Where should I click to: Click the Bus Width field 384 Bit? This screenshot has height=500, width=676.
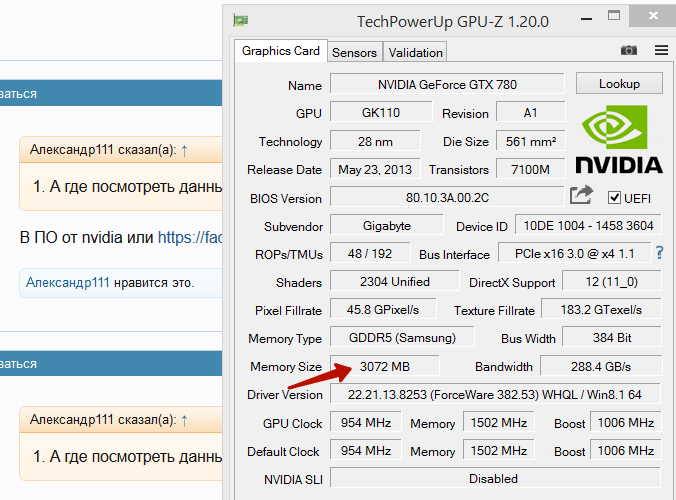coord(611,338)
